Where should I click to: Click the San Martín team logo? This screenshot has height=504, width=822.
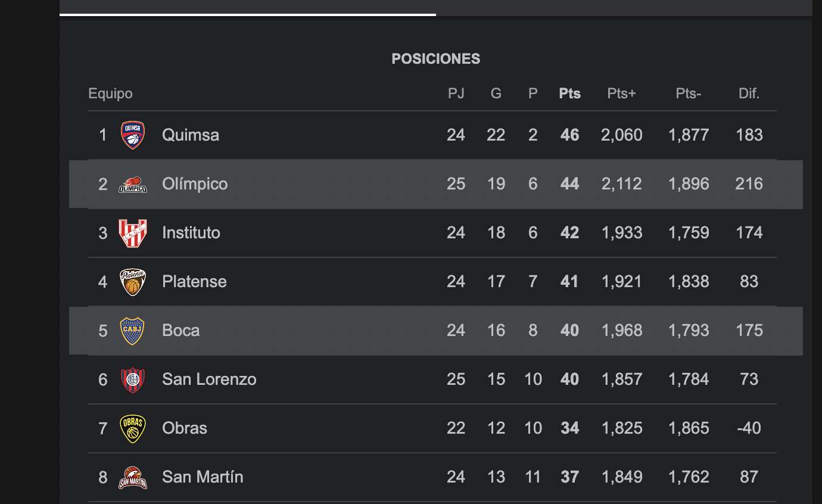tap(132, 477)
